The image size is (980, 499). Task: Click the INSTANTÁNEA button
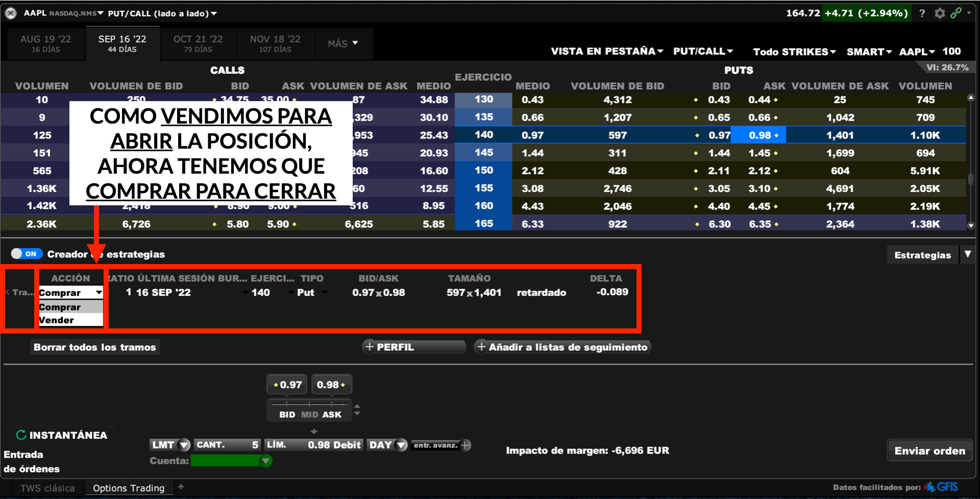[61, 435]
